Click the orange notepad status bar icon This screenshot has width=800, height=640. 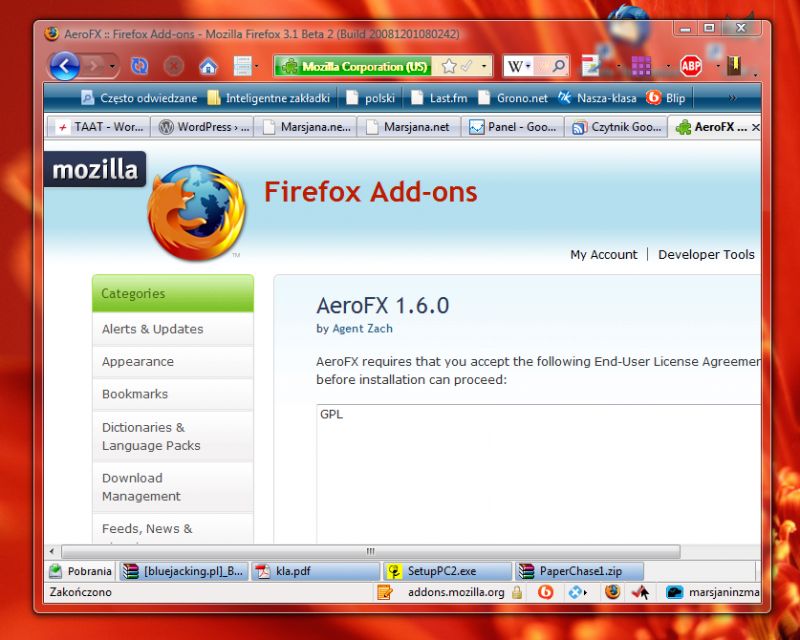click(384, 592)
